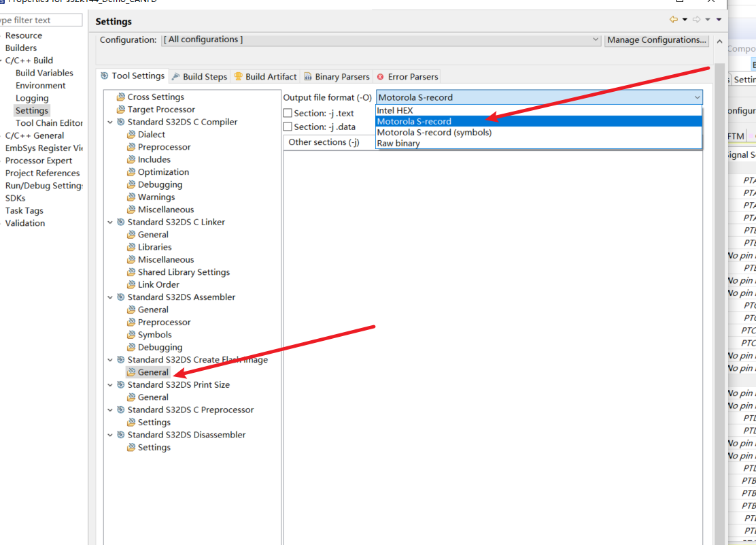Collapse Standard S32DS Assembler node
The image size is (756, 545).
(110, 297)
